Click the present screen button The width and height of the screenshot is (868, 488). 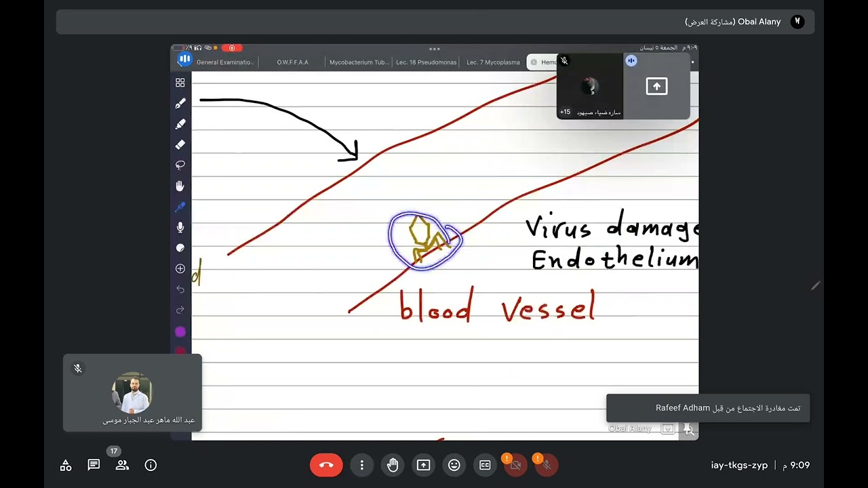tap(423, 465)
